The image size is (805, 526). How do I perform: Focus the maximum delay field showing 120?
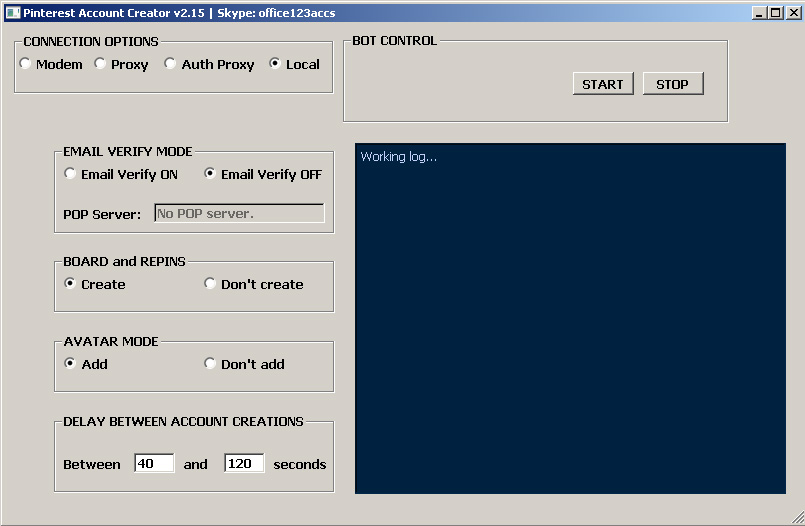click(244, 463)
